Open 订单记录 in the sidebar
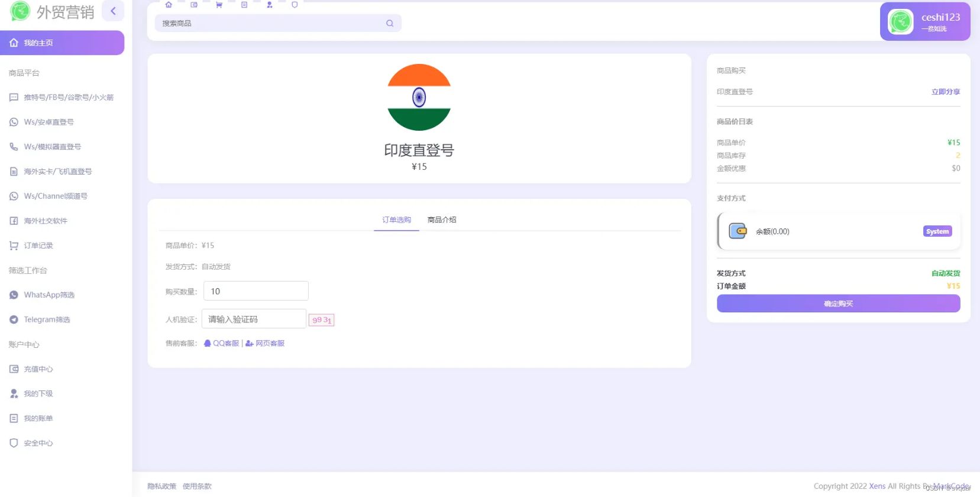The image size is (980, 497). pyautogui.click(x=62, y=246)
